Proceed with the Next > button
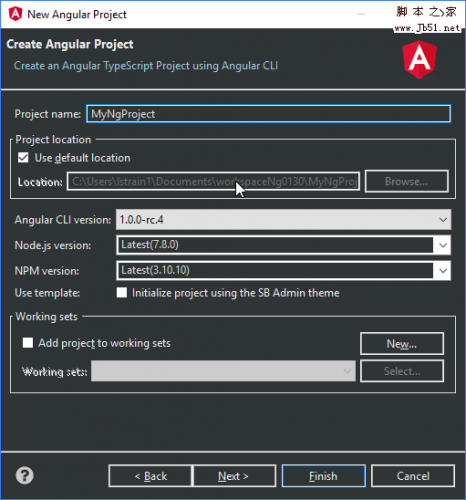Viewport: 466px width, 500px height. 234,476
